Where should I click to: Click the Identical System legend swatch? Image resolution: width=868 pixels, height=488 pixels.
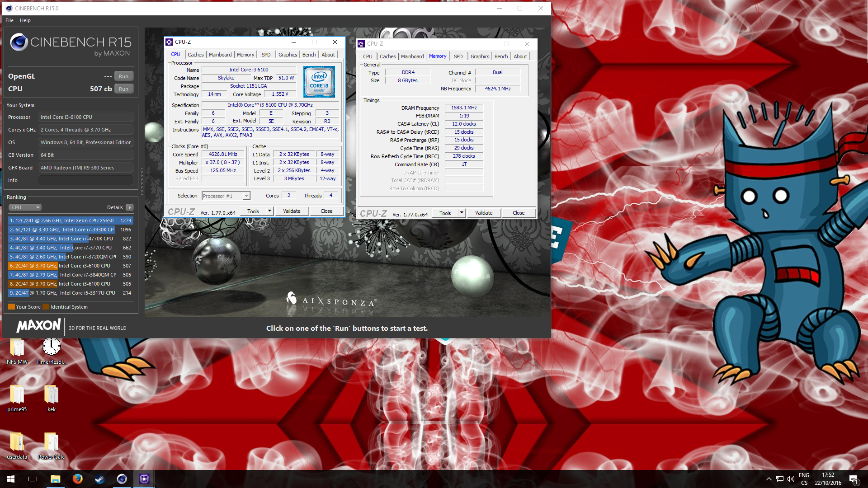46,307
